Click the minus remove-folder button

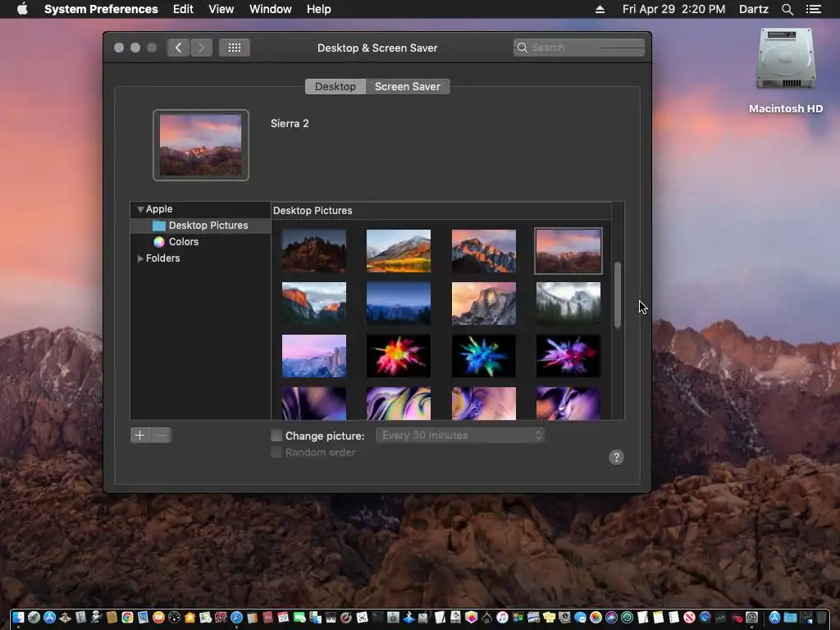[161, 435]
